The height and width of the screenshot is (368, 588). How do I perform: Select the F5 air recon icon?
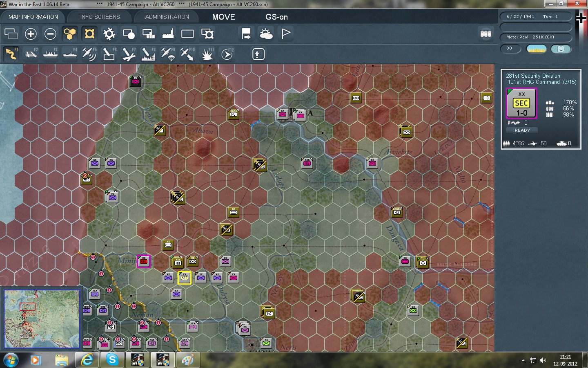(89, 54)
